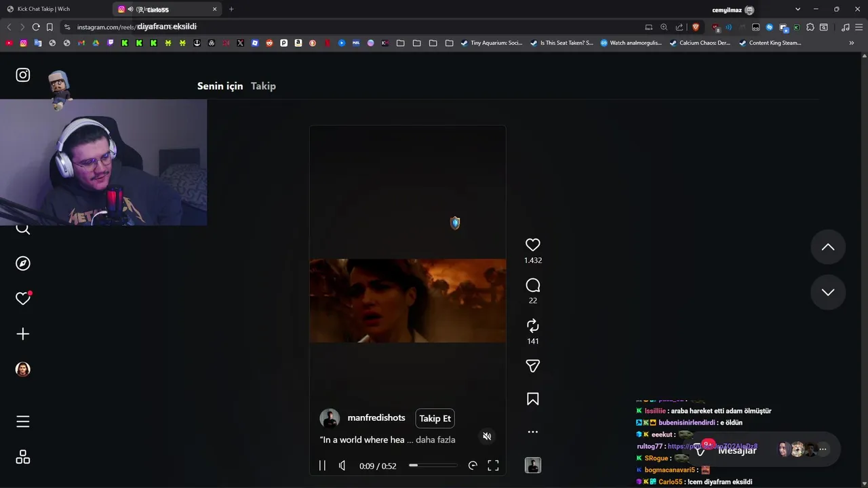Open rultog77's link in chat
This screenshot has height=488, width=868.
click(x=712, y=447)
